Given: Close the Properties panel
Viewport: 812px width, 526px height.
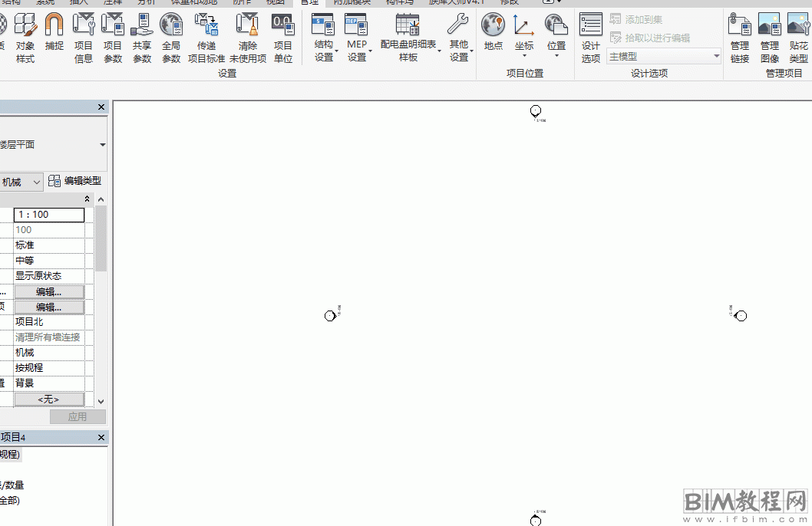Looking at the screenshot, I should click(x=101, y=107).
